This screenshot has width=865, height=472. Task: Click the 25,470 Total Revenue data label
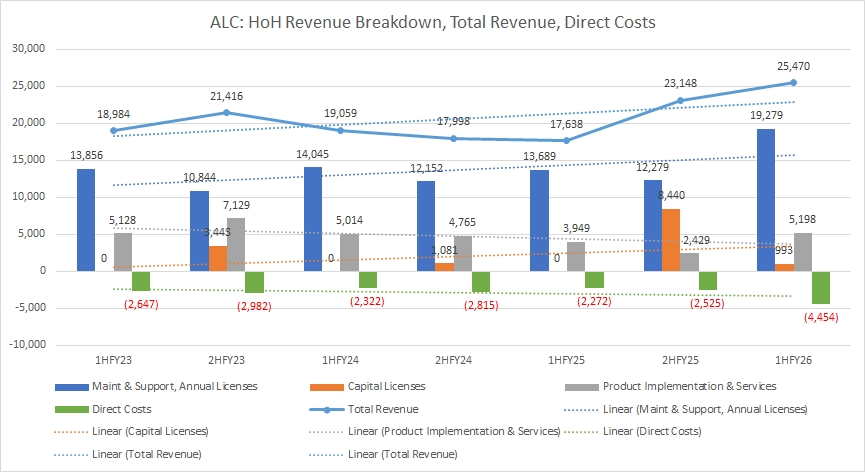tap(792, 67)
